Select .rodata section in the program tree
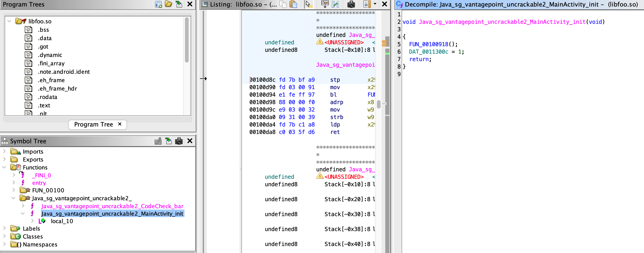This screenshot has height=253, width=644. click(47, 97)
